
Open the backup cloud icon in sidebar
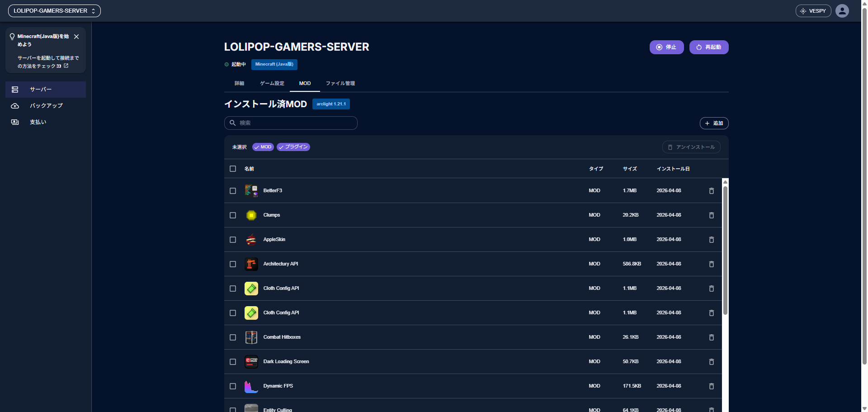pyautogui.click(x=15, y=106)
